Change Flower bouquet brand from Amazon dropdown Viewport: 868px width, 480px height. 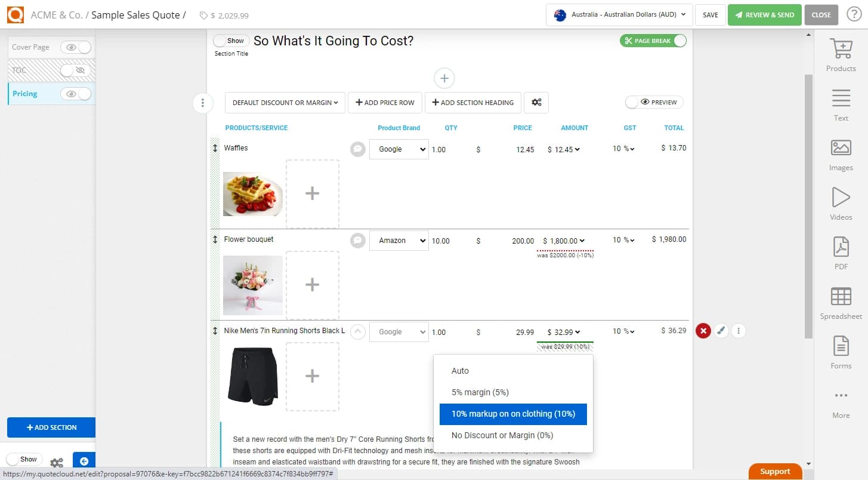click(x=399, y=240)
